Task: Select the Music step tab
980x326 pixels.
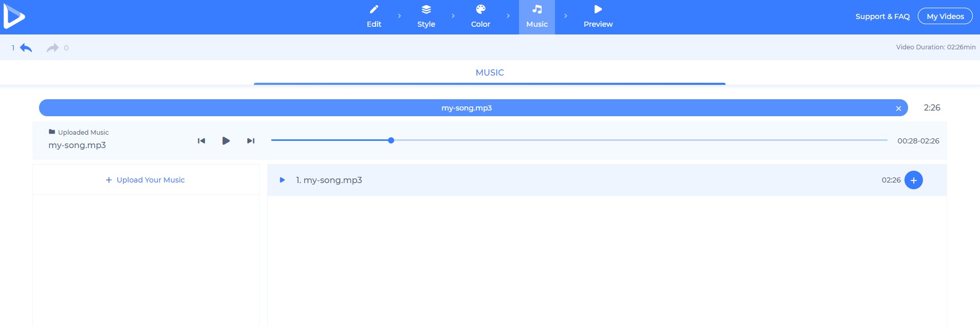Action: click(537, 16)
